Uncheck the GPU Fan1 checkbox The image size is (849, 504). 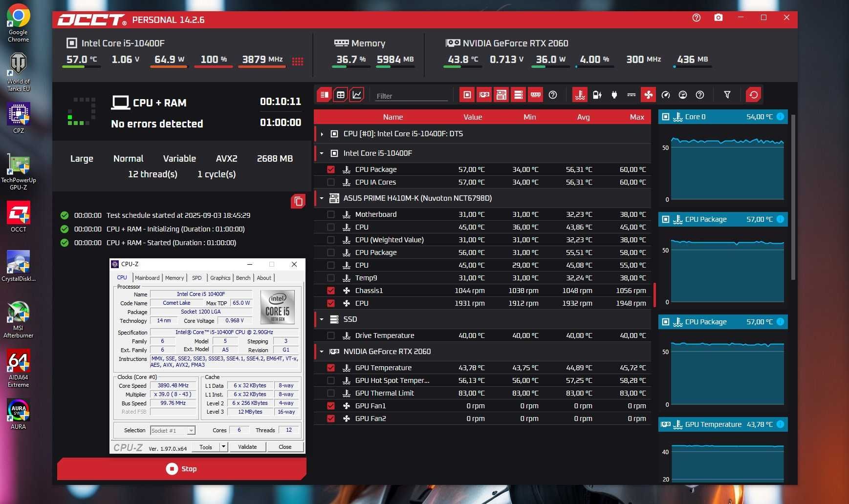click(331, 406)
